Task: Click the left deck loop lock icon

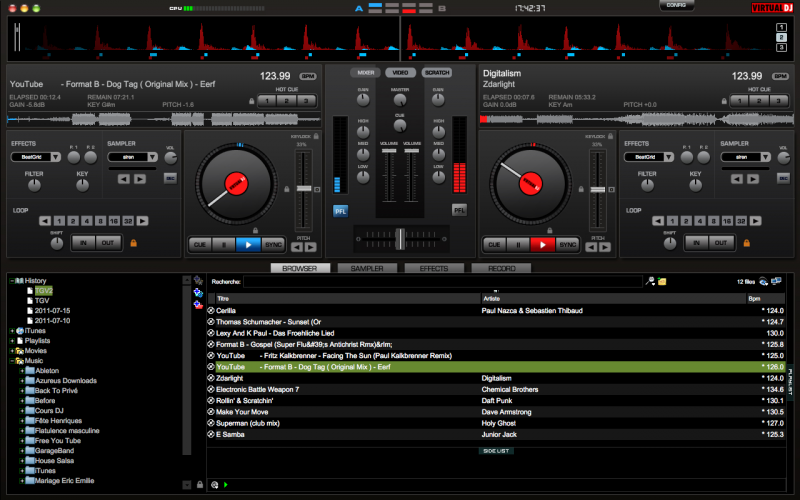Action: [x=133, y=243]
